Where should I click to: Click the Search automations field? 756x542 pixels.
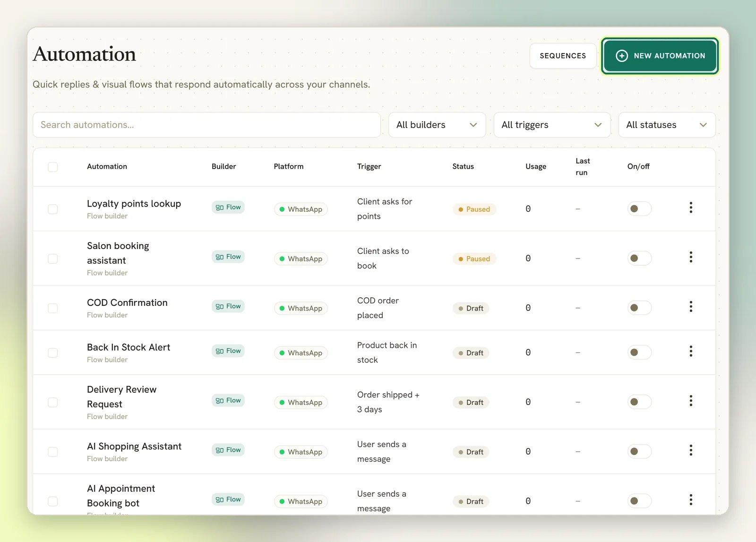[x=206, y=125]
